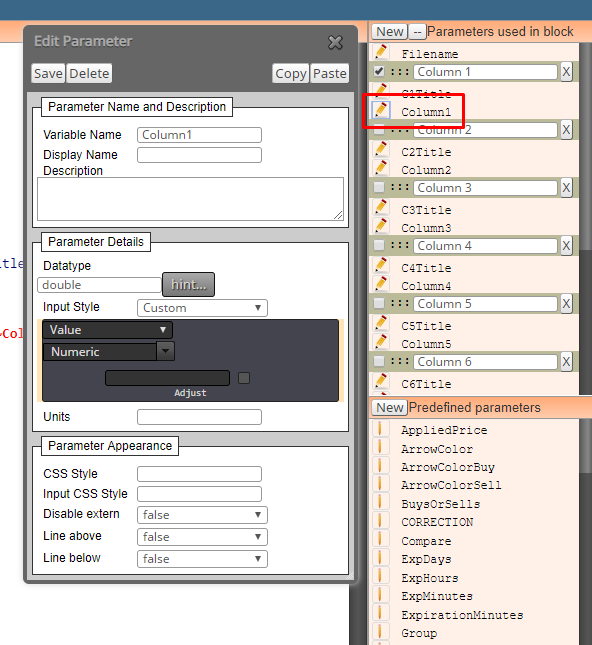The width and height of the screenshot is (592, 645).
Task: Open ExpHours predefined parameter pencil icon
Action: [x=381, y=576]
